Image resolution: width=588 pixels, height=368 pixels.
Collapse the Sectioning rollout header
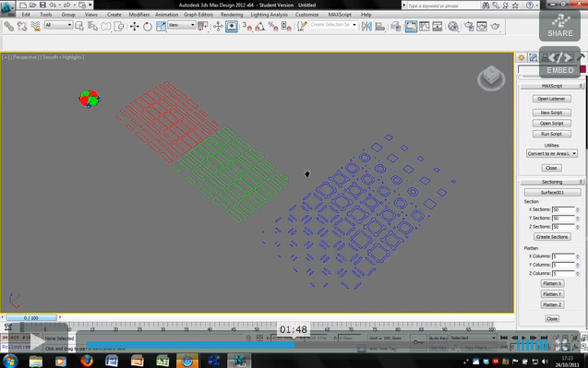click(552, 182)
